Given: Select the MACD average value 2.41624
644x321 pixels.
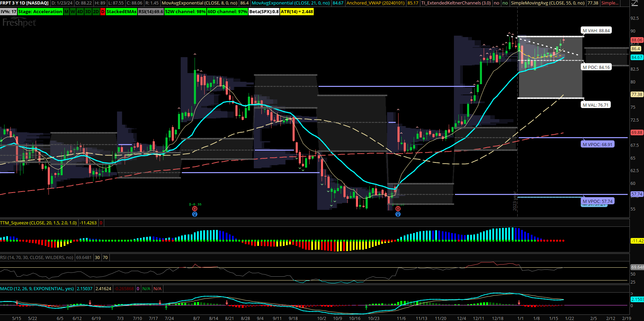Looking at the screenshot, I should click(103, 288).
